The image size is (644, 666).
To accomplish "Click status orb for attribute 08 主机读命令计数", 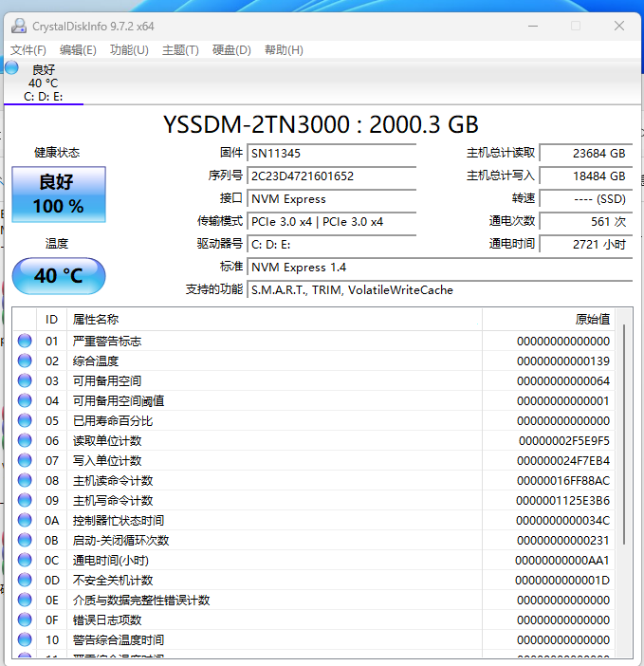I will pos(25,480).
